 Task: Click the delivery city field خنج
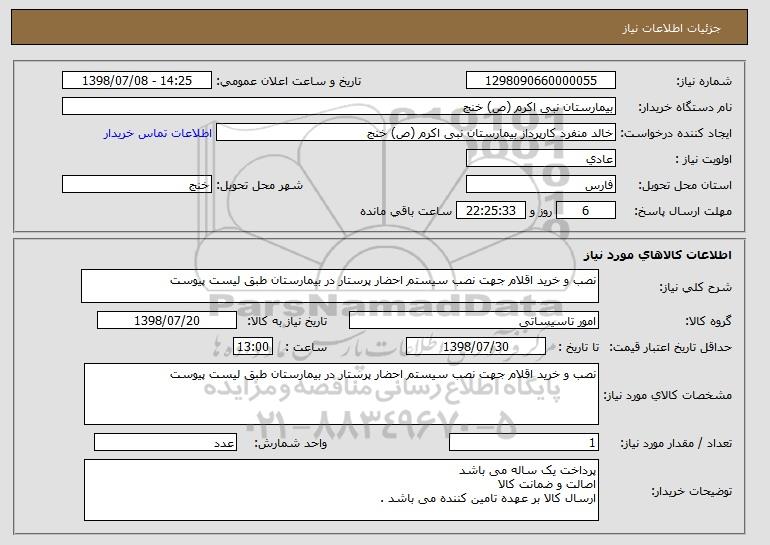(x=137, y=185)
